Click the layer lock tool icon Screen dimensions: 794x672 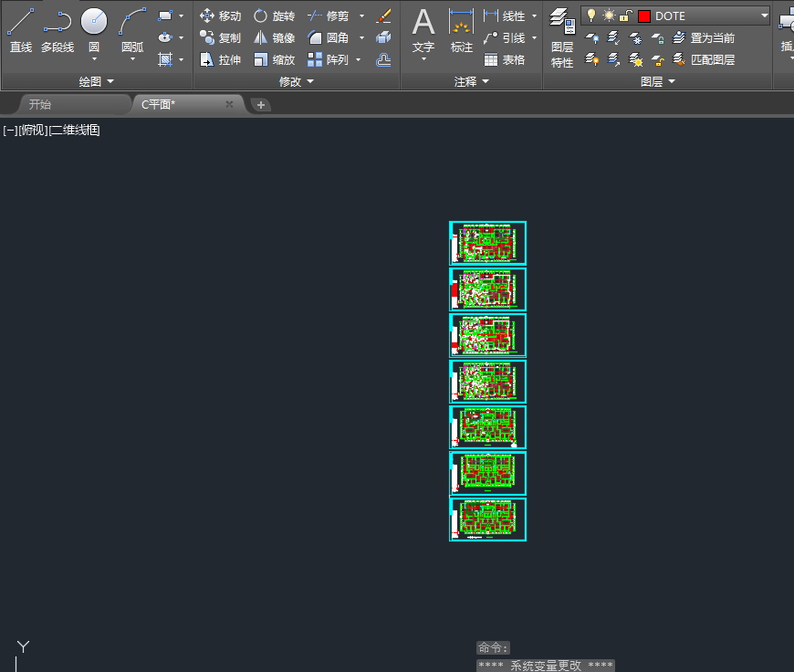pyautogui.click(x=658, y=37)
